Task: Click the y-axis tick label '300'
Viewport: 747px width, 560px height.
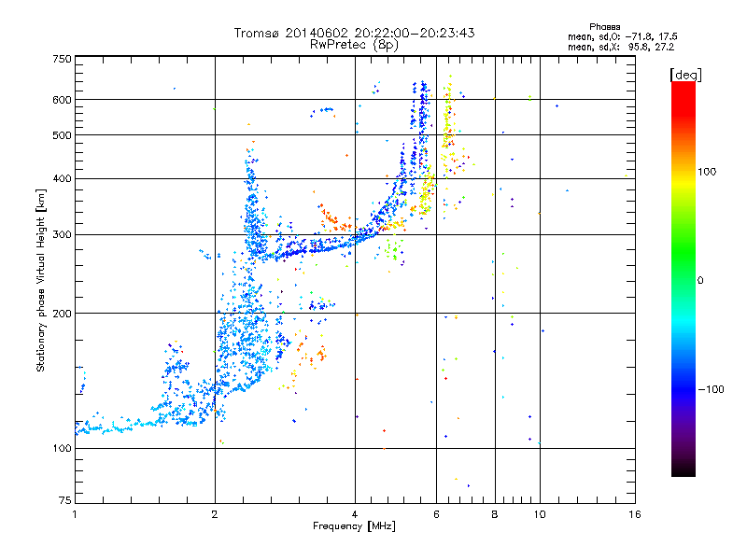Action: 63,235
